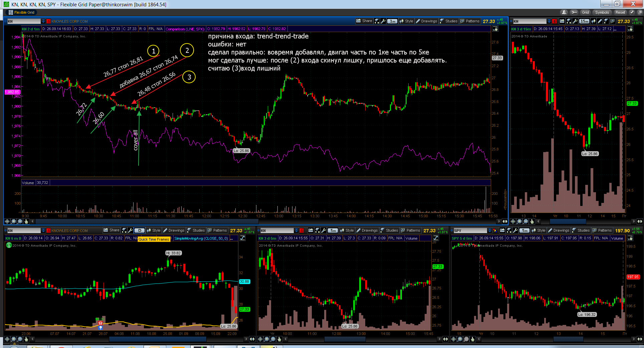Viewport: 644px width, 348px height.
Task: Toggle red link color 1 on KN 15m chart
Action: 555,21
